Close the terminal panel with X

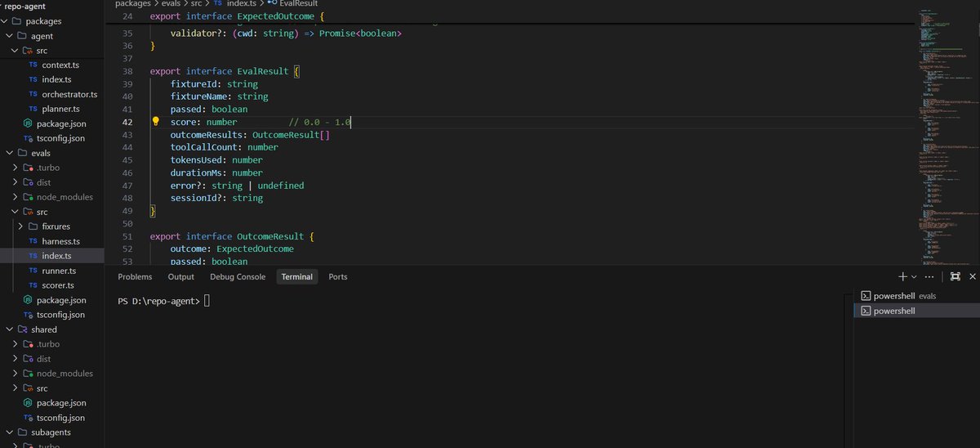tap(973, 277)
